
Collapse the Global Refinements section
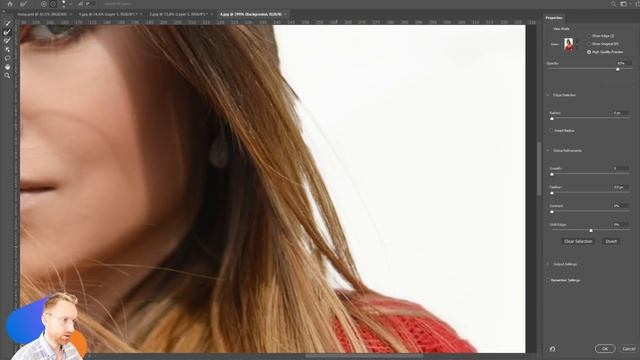[548, 151]
